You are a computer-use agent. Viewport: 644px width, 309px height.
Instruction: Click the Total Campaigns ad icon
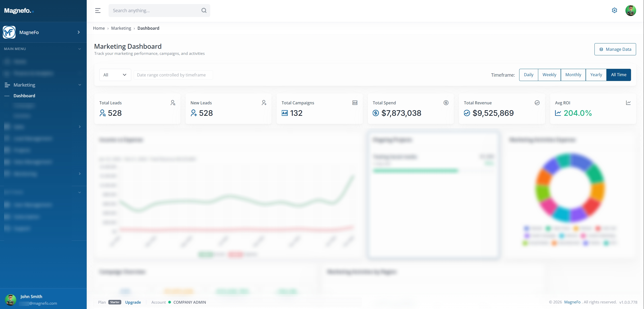point(355,103)
